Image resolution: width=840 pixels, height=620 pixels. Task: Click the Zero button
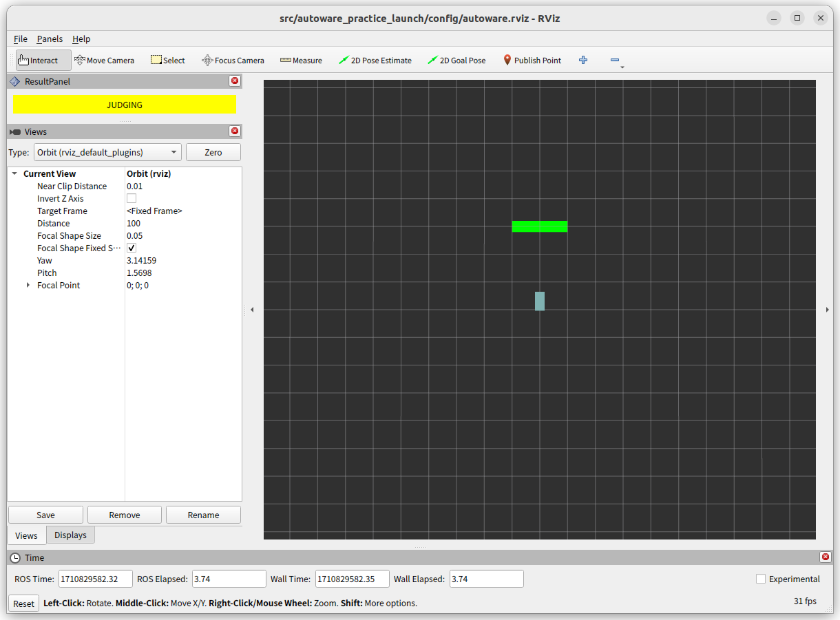[213, 153]
